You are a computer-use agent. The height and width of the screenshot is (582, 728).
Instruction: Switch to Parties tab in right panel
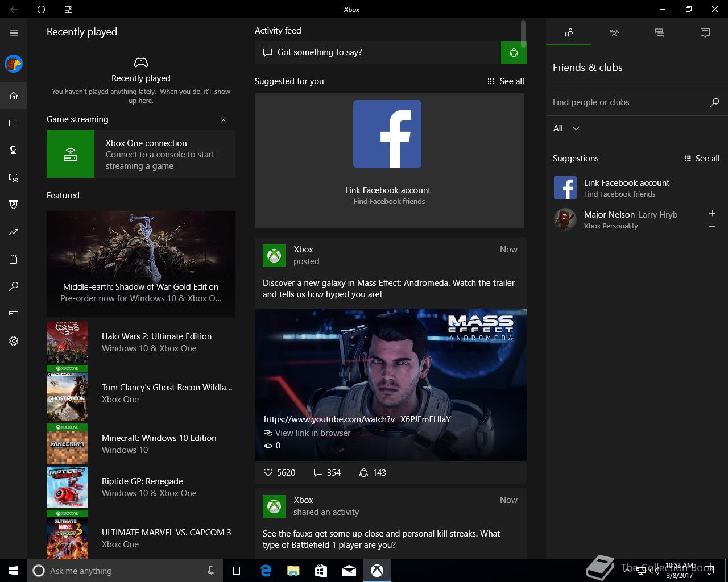point(614,33)
